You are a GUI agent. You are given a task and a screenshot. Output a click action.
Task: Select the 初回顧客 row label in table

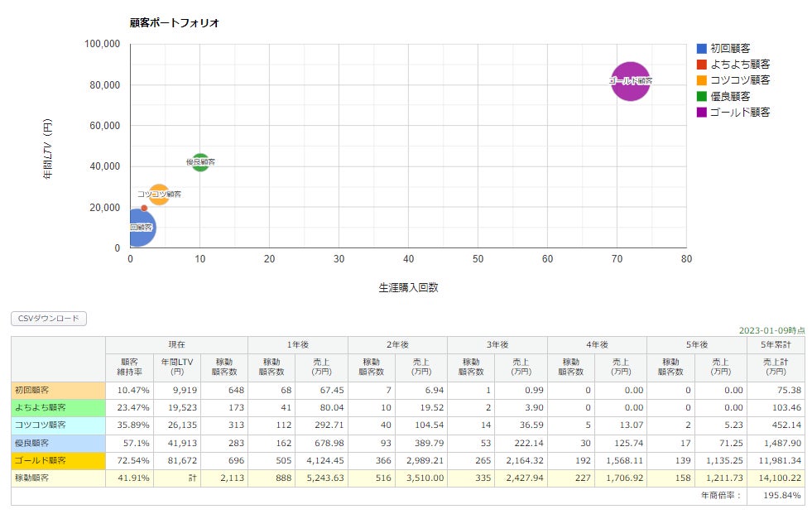tap(59, 391)
